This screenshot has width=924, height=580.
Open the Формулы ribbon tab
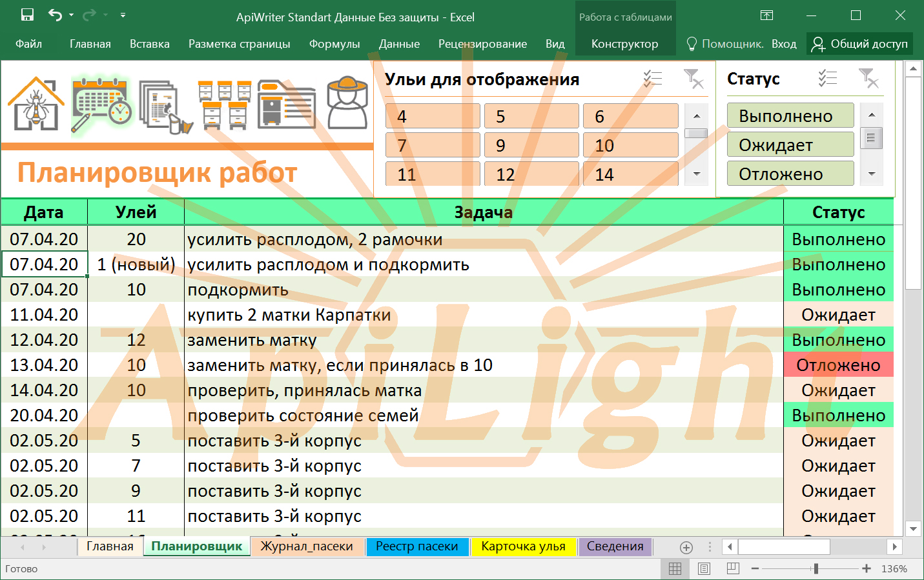tap(334, 44)
